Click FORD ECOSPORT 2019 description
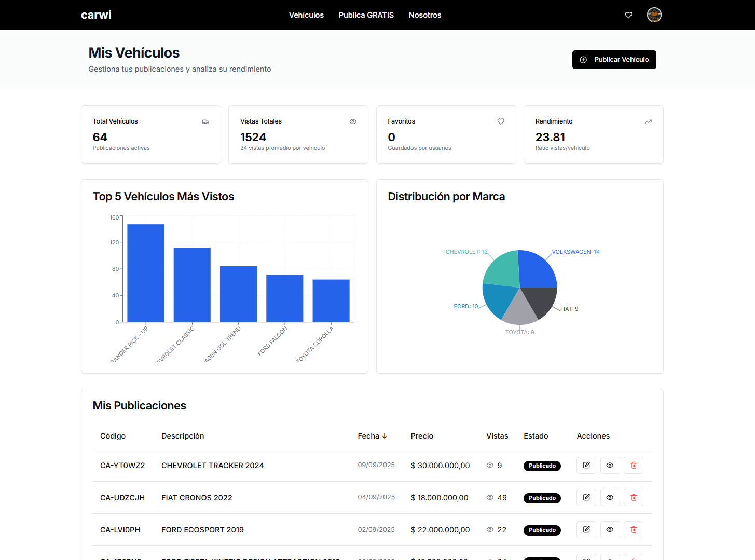The height and width of the screenshot is (560, 755). click(202, 530)
